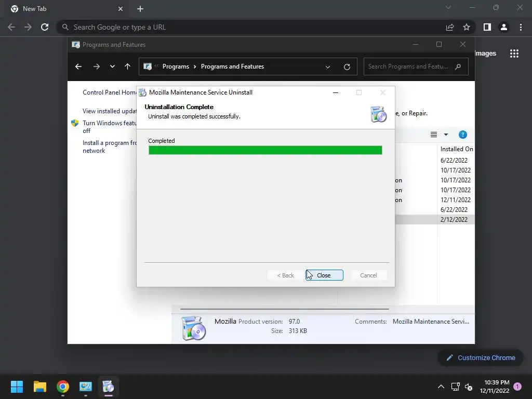Open Windows Start menu
Screen dimensions: 532x399
(x=17, y=387)
